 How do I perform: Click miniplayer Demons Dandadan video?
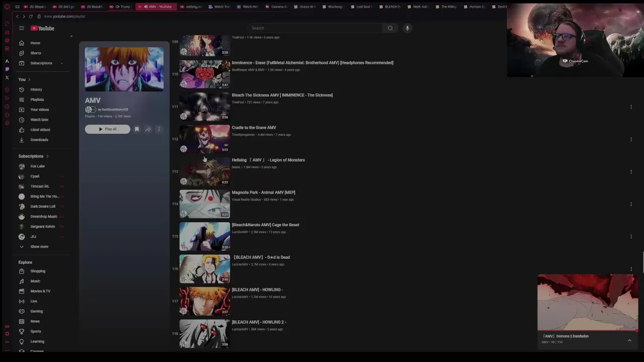coord(588,302)
